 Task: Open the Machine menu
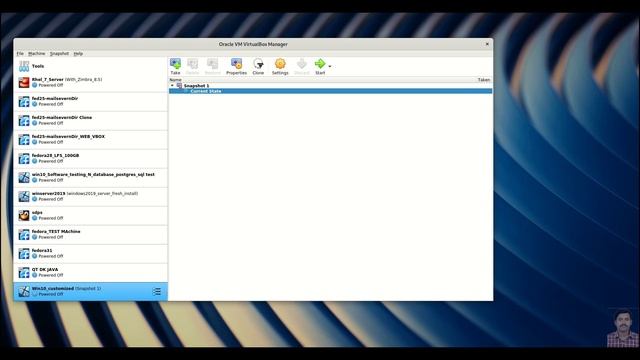tap(37, 53)
